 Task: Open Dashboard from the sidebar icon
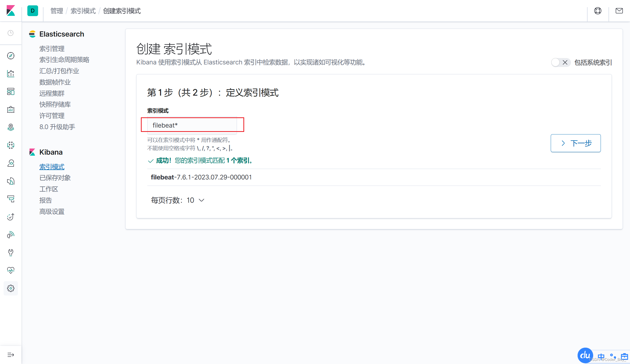(11, 92)
